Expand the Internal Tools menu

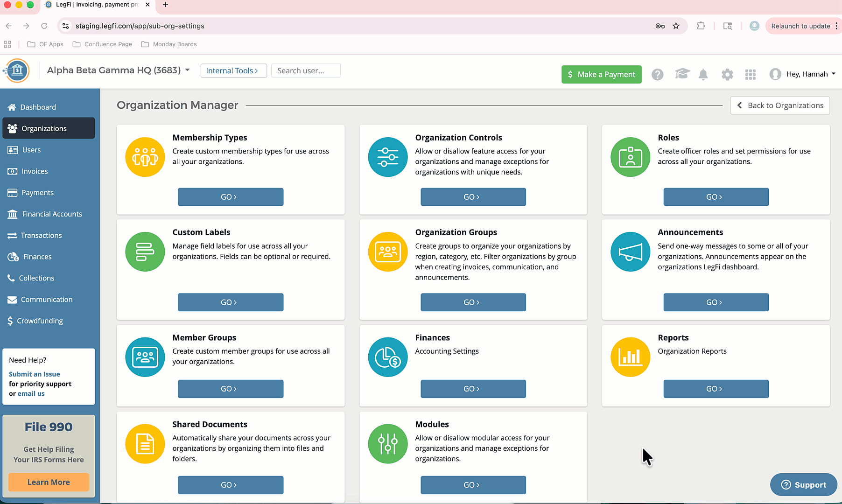pyautogui.click(x=233, y=71)
